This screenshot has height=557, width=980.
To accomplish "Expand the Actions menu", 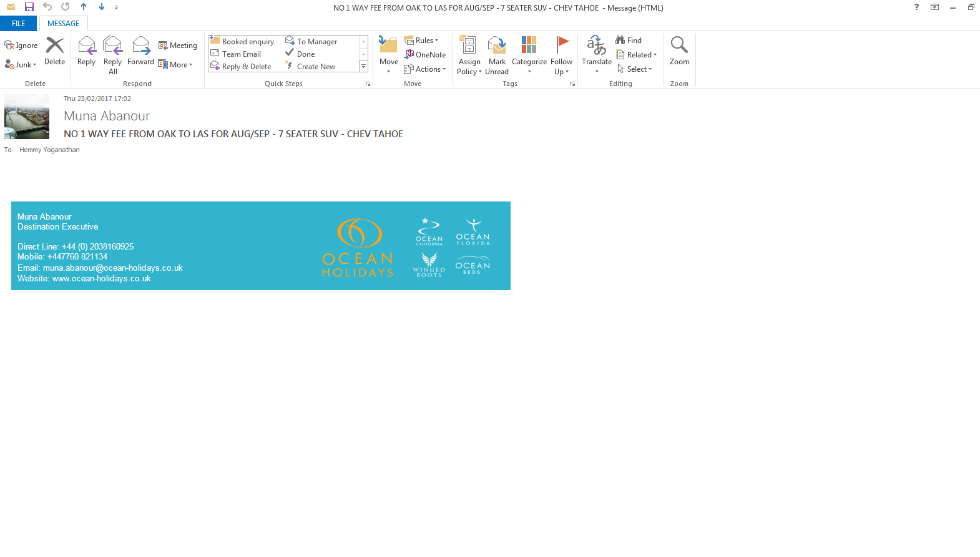I will [425, 69].
